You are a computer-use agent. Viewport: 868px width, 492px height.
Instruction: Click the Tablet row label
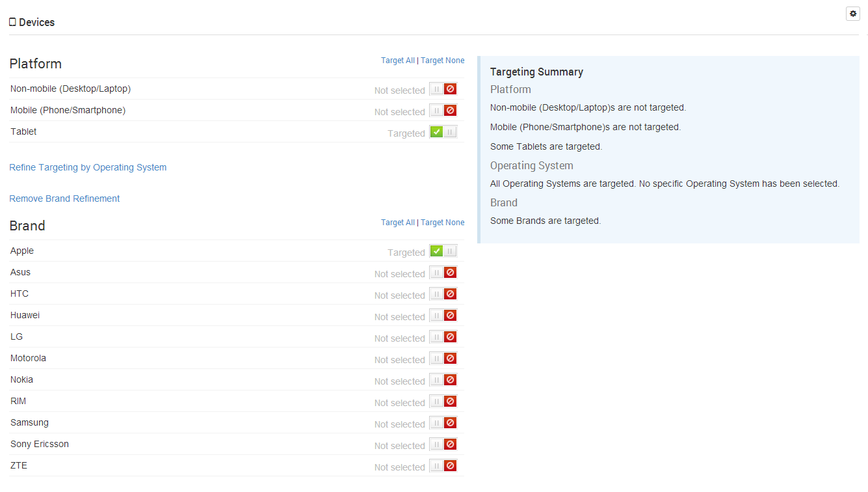(x=23, y=131)
